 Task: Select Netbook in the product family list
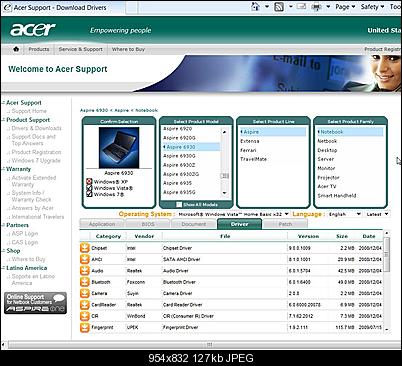pos(327,141)
